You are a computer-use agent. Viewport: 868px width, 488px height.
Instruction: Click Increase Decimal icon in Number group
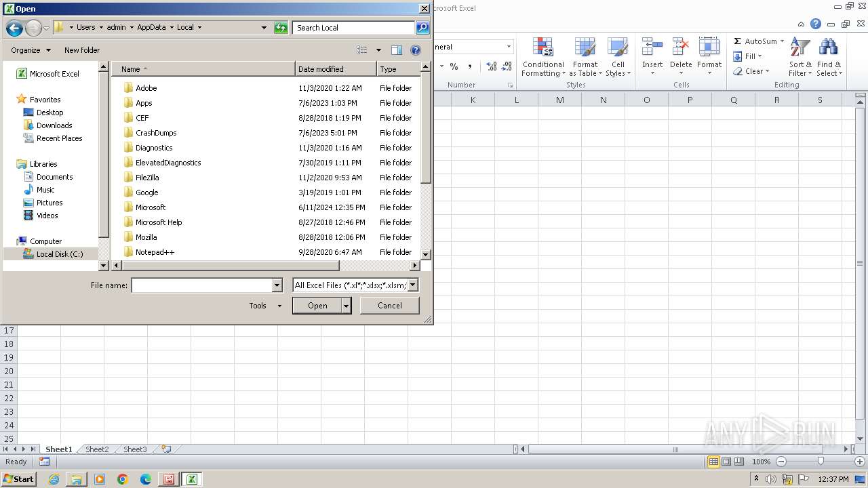[x=492, y=66]
